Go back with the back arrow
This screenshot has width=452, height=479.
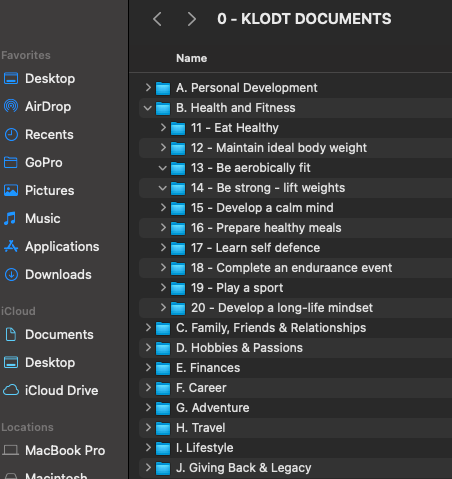pos(157,19)
